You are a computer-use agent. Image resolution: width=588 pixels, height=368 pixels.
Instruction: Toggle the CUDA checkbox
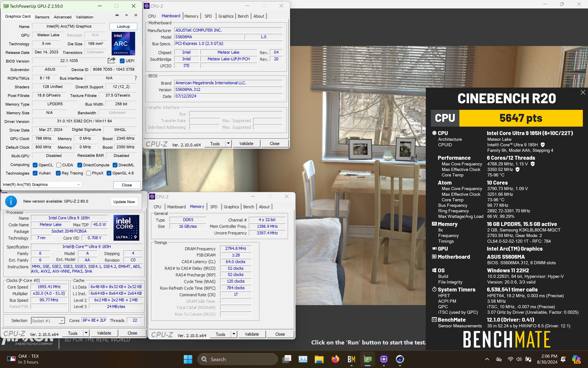pos(59,165)
